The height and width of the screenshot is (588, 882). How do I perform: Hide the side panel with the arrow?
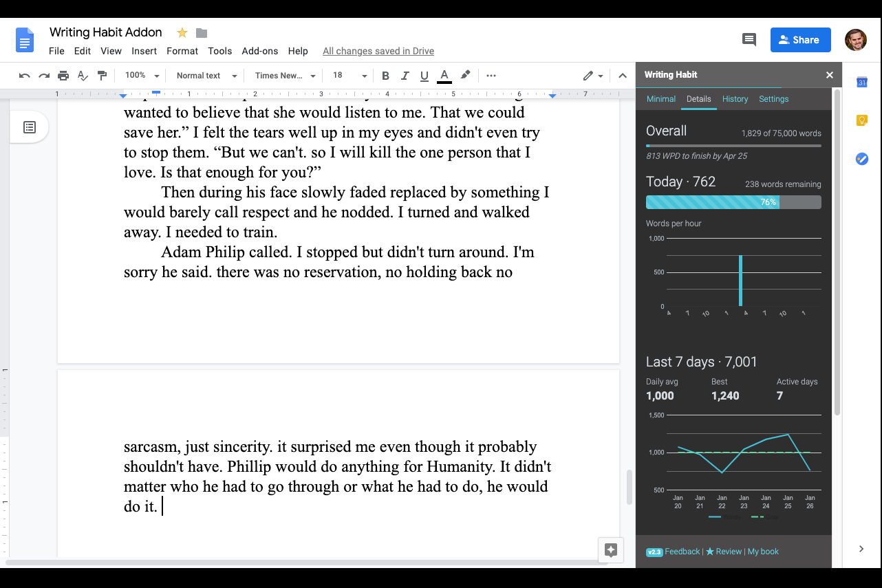(x=861, y=549)
